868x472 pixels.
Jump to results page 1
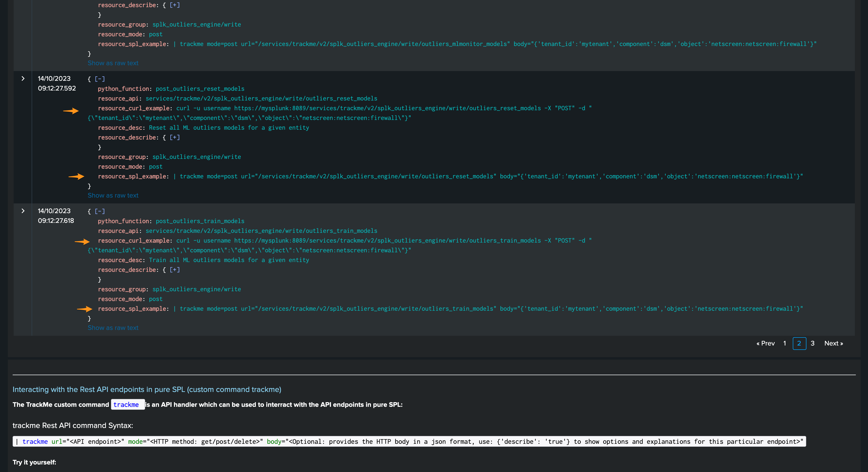click(785, 343)
